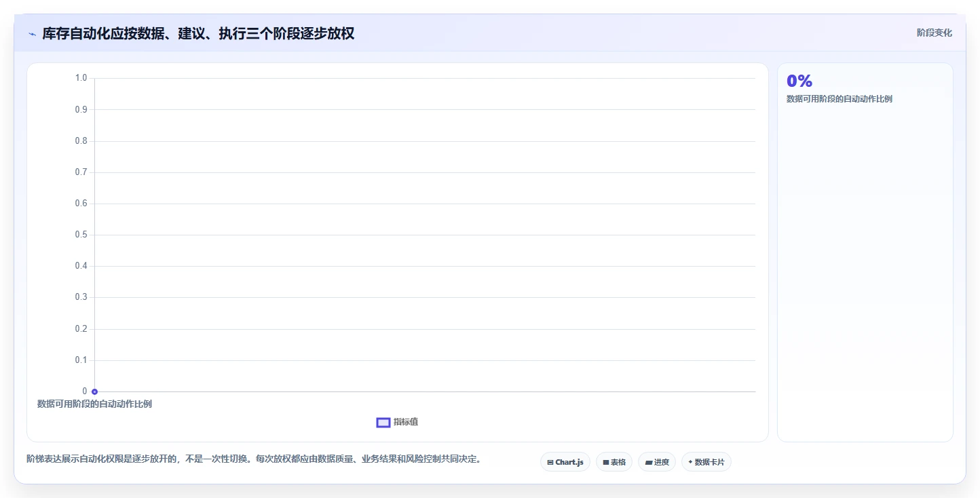Click the footnote text starting 阶梯表达

point(254,459)
